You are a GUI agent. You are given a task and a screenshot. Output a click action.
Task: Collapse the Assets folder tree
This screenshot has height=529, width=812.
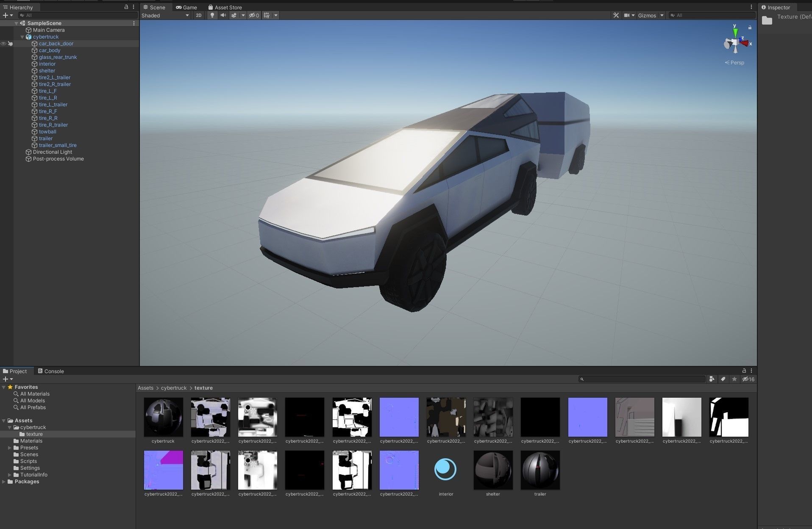click(x=4, y=421)
